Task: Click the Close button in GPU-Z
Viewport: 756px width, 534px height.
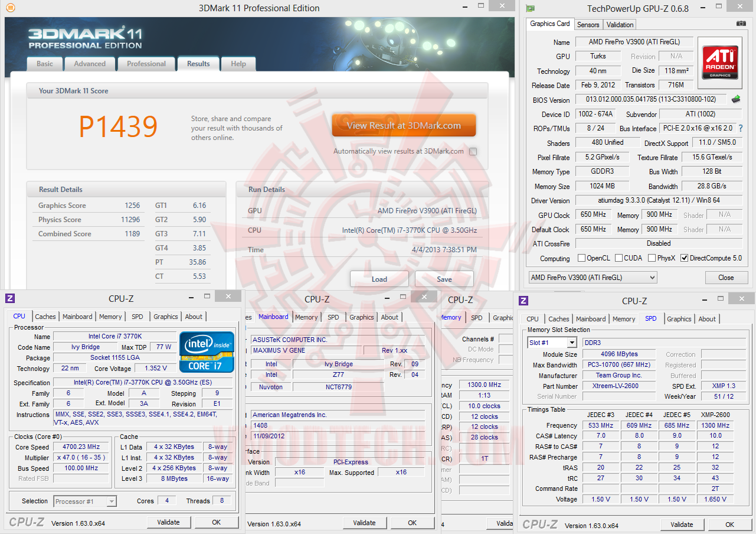Action: pyautogui.click(x=726, y=278)
